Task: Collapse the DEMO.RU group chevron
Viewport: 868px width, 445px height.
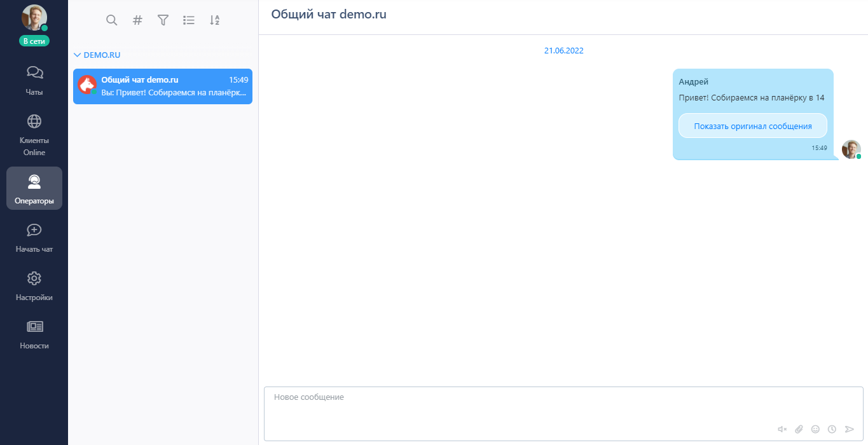Action: tap(78, 55)
